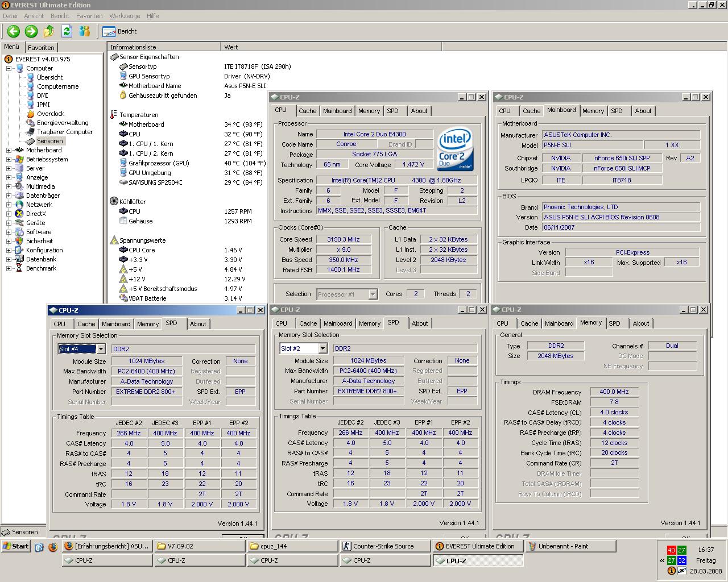Expand the Motherboard tree node
728x582 pixels.
(9, 150)
